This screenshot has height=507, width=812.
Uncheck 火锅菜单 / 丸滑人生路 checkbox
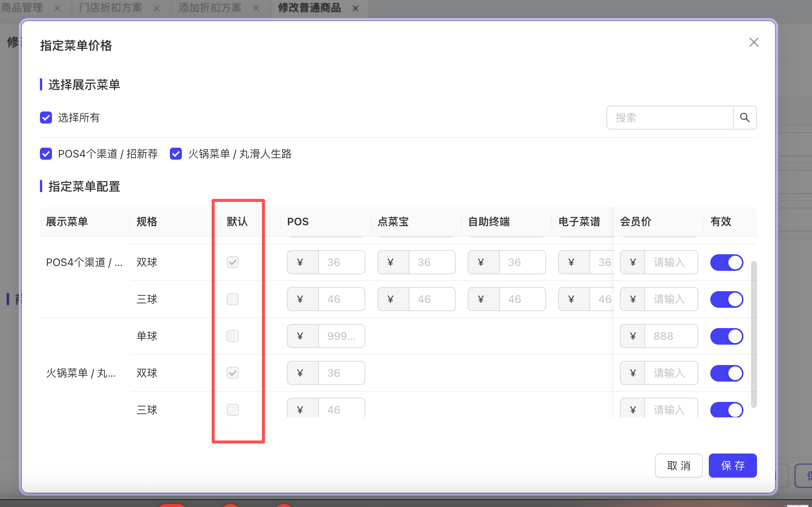pos(176,154)
